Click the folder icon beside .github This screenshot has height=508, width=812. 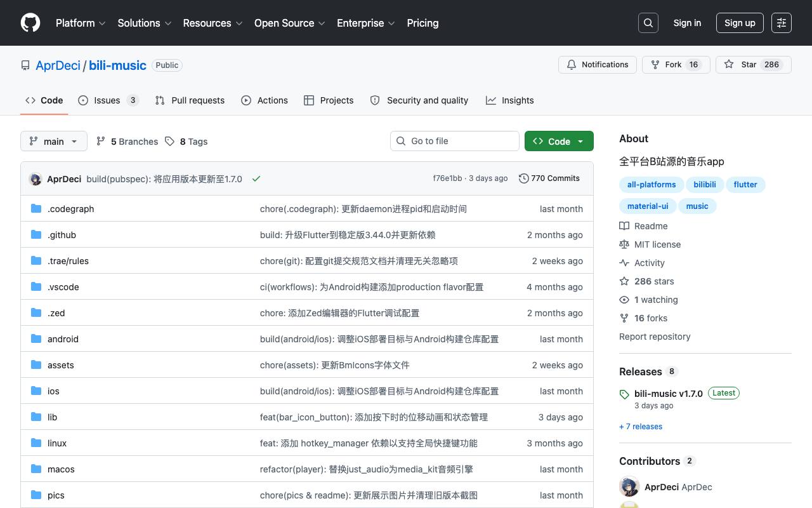click(x=36, y=234)
